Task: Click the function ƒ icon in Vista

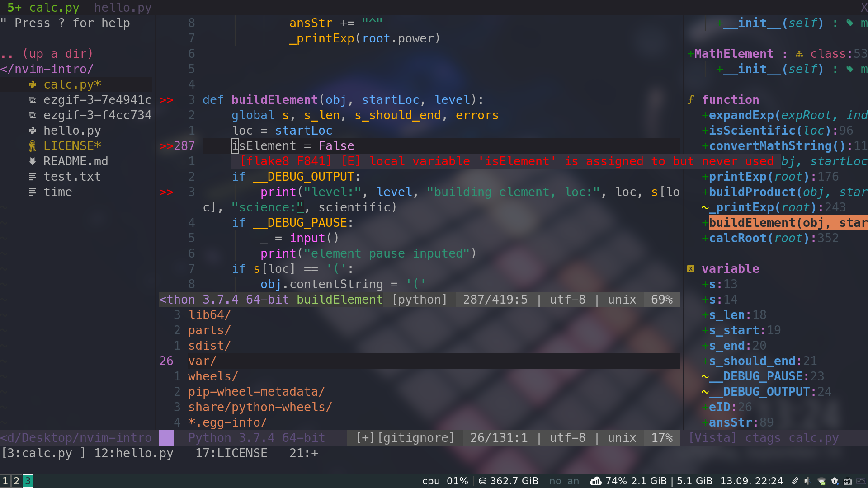Action: 691,100
